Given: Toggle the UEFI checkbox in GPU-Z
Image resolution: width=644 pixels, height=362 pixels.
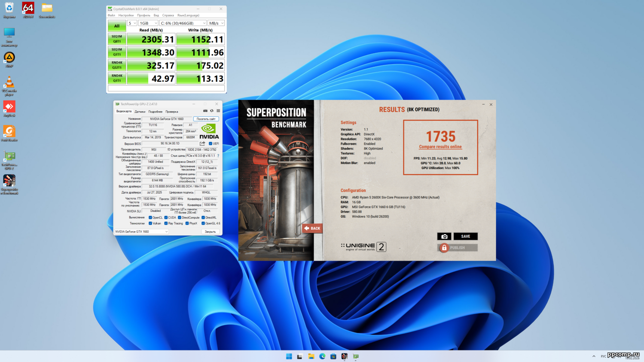Looking at the screenshot, I should click(x=211, y=143).
